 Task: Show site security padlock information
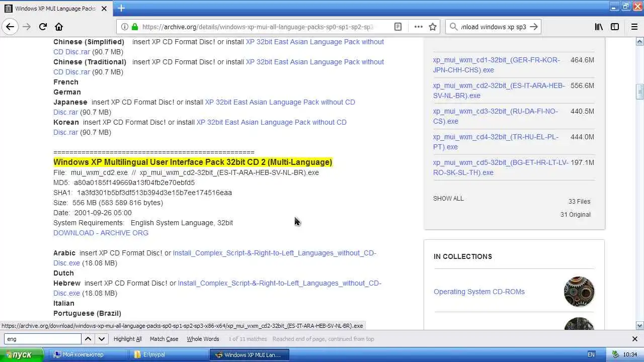point(135,27)
